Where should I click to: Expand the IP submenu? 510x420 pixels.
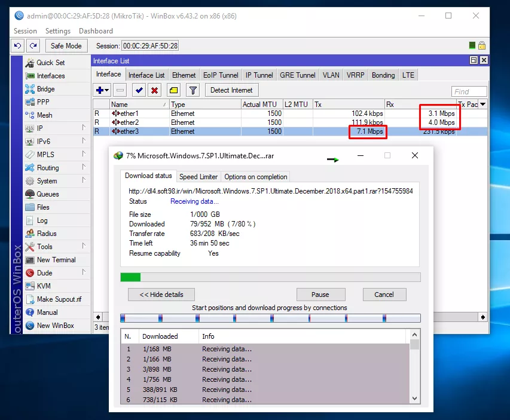click(x=84, y=127)
